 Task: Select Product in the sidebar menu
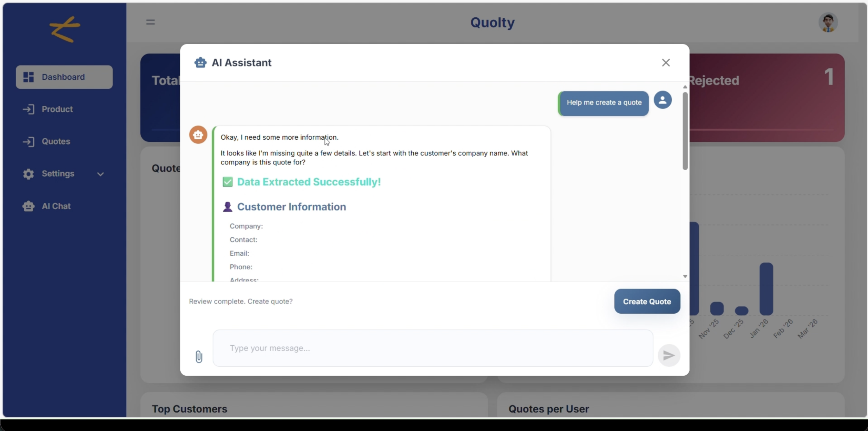[58, 109]
